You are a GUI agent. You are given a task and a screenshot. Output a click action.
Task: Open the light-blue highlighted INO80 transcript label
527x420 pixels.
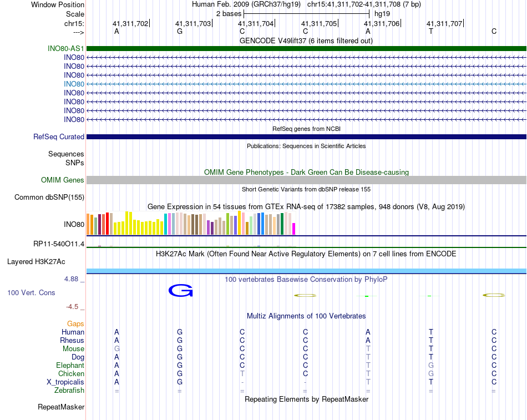(x=74, y=84)
